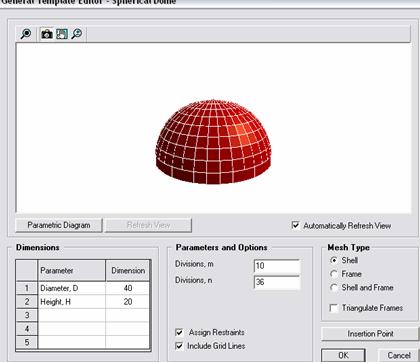Click the magnifier icon right of pan
This screenshot has width=420, height=362.
pyautogui.click(x=77, y=34)
